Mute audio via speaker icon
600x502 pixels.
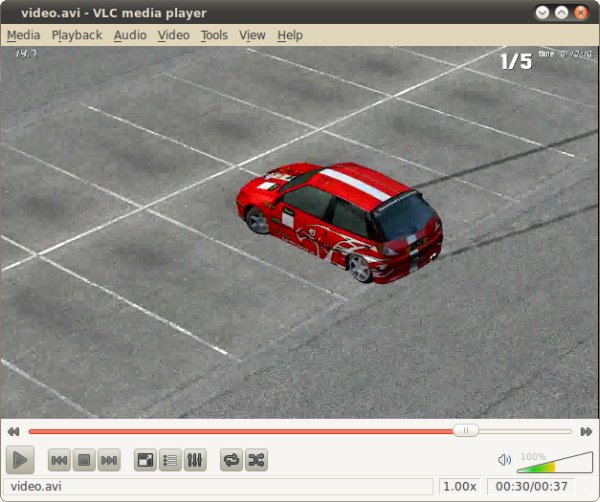[504, 460]
